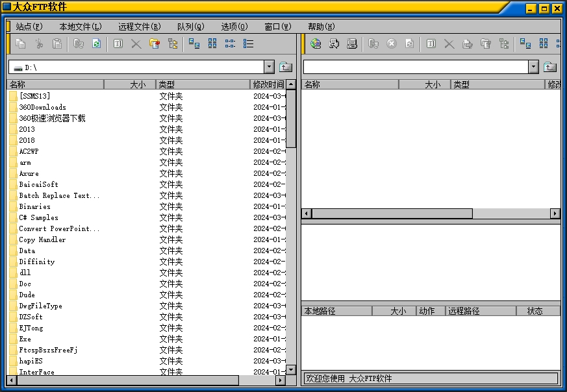Click the Paste clipboard icon in local toolbar
This screenshot has width=567, height=392.
[57, 44]
